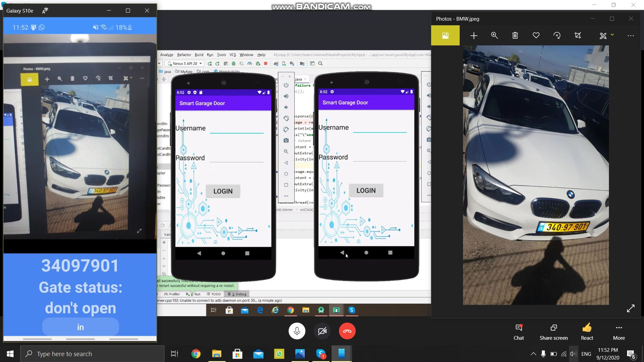Open the Refactor menu in Android Studio
Image resolution: width=644 pixels, height=362 pixels.
[x=184, y=55]
